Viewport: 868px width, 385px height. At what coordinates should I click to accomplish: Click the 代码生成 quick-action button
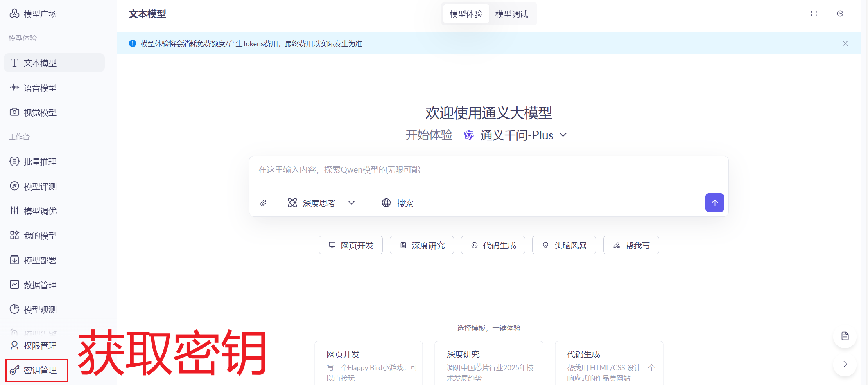(493, 245)
